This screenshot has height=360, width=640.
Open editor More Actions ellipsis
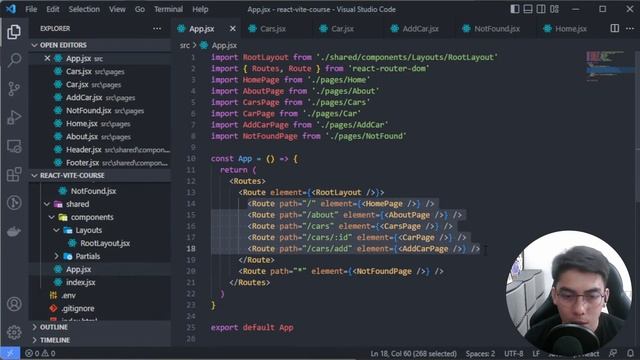[x=630, y=28]
